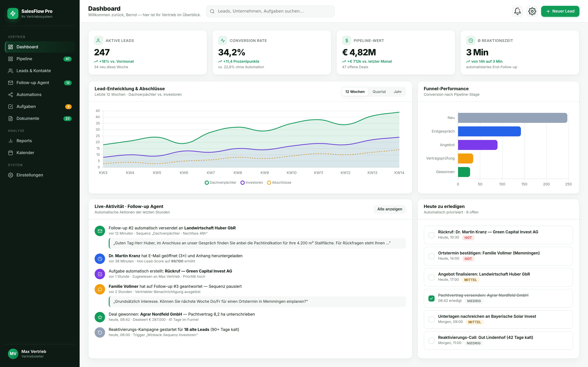Click the Follow-up Agent envelope icon
588x367 pixels.
[11, 83]
